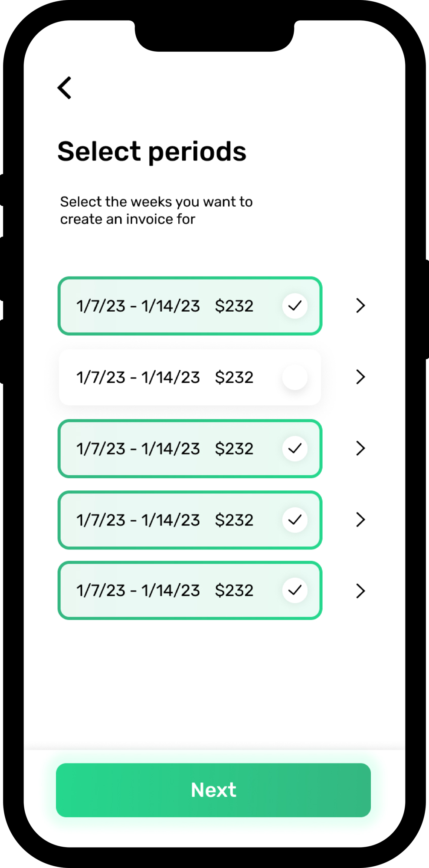Check the empty circle in the second period row
This screenshot has width=429, height=868.
pyautogui.click(x=295, y=377)
